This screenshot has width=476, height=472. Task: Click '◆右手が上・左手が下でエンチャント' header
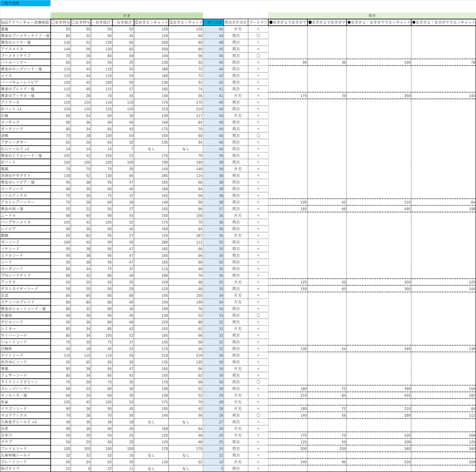379,22
